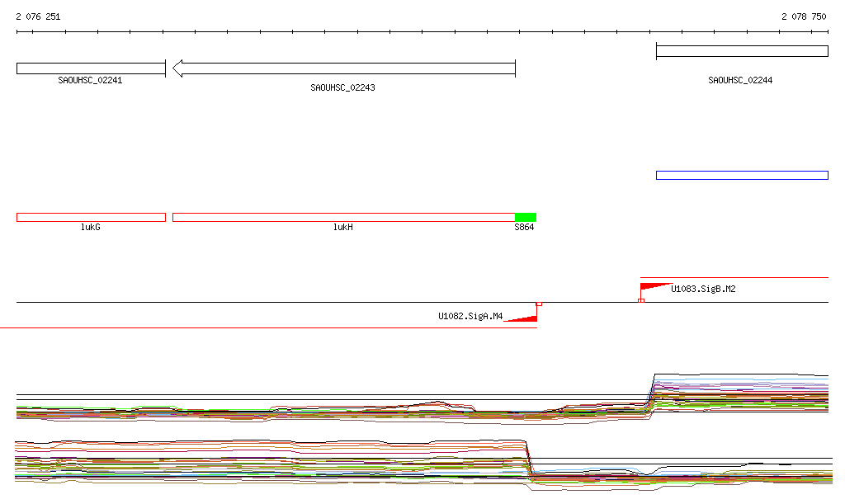
Task: Click the lukG gene name label
Action: point(90,227)
